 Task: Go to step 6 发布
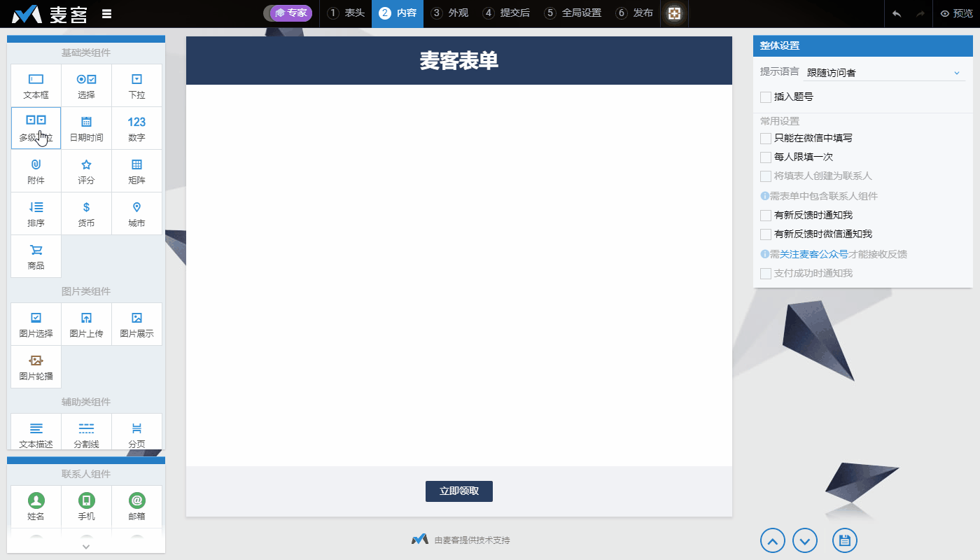(x=634, y=13)
